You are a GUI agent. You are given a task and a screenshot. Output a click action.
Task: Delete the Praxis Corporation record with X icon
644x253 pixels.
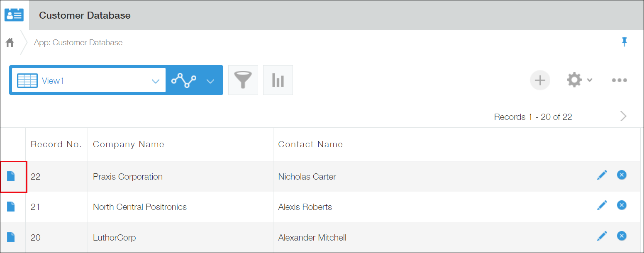[x=622, y=175]
